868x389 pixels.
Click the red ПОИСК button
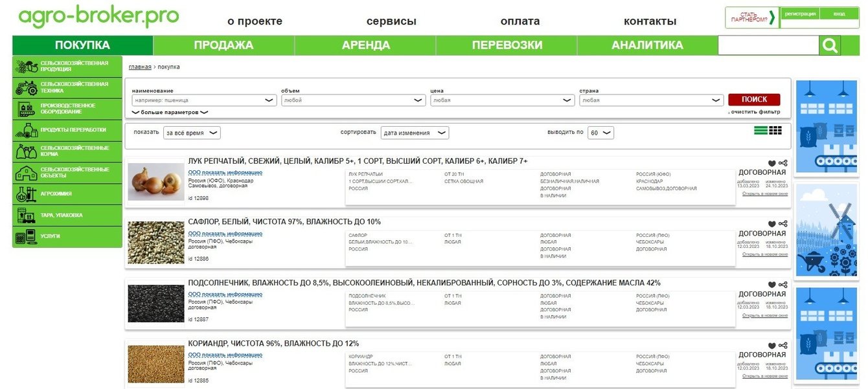pos(754,100)
